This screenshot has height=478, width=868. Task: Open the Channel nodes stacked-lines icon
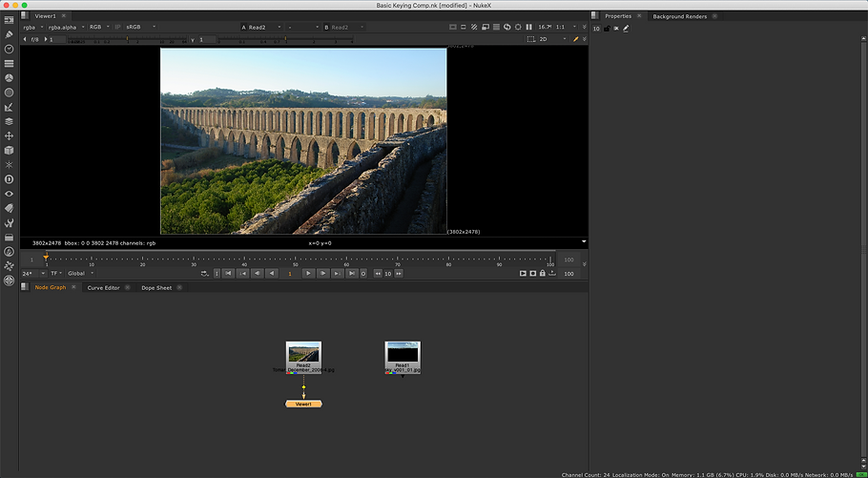[9, 63]
